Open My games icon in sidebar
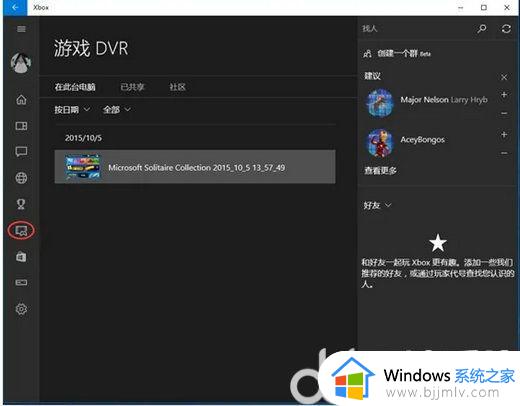This screenshot has width=520, height=406. click(21, 126)
